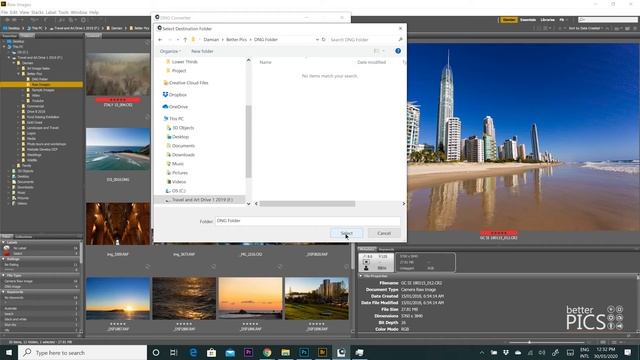Image resolution: width=640 pixels, height=360 pixels.
Task: Collapse the Better Pics folder in Bridge
Action: [x=19, y=74]
